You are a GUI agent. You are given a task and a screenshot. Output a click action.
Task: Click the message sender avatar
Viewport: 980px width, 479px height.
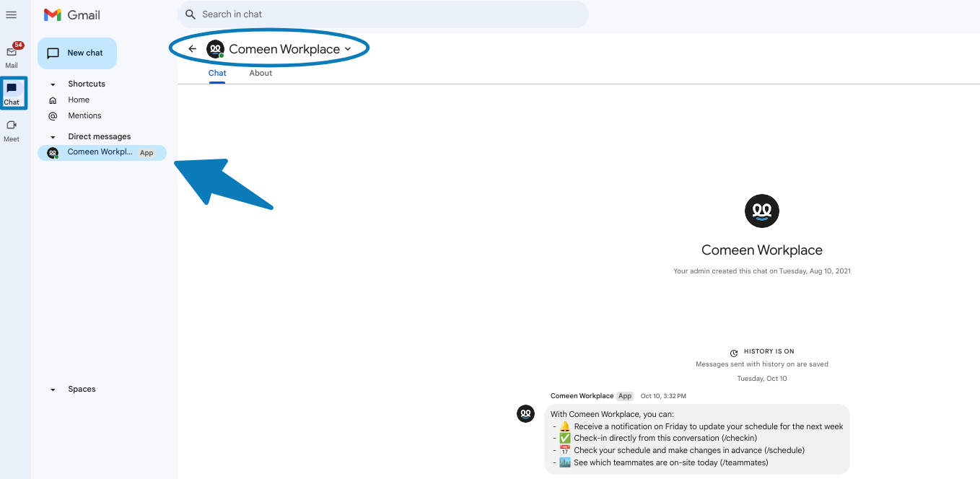[525, 414]
